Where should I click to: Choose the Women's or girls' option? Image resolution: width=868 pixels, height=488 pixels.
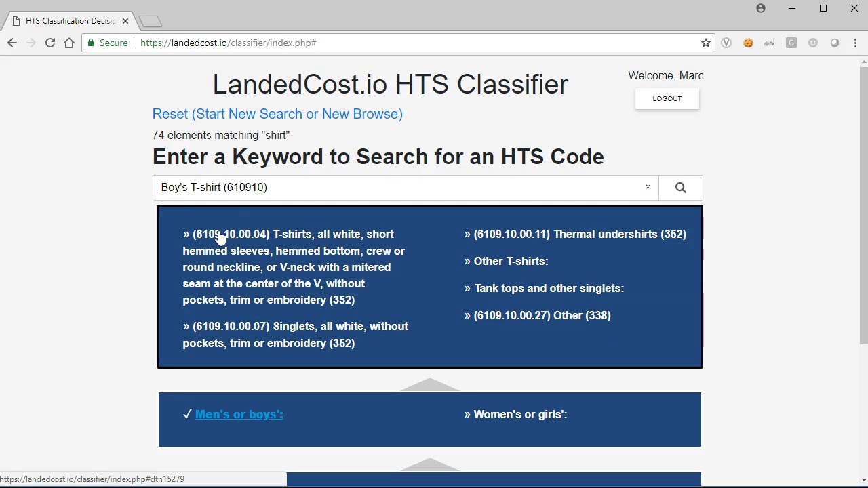click(x=515, y=414)
